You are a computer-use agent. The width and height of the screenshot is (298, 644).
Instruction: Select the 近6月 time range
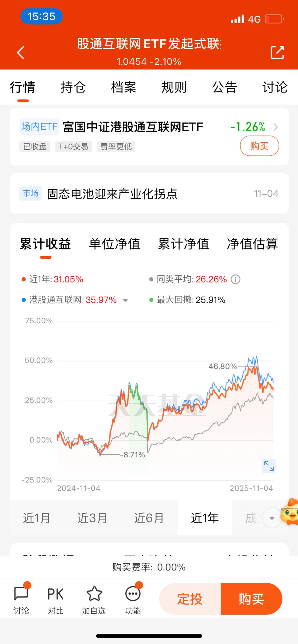pos(149,518)
